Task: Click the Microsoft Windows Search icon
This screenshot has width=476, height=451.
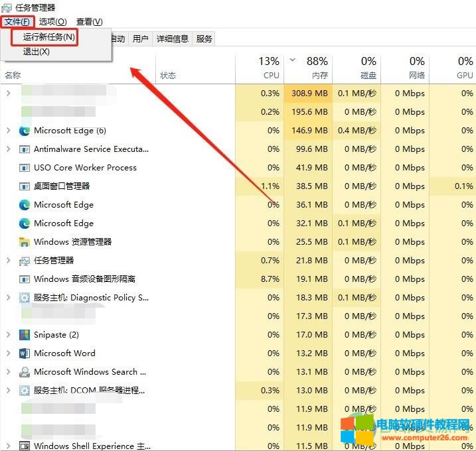Action: (25, 372)
